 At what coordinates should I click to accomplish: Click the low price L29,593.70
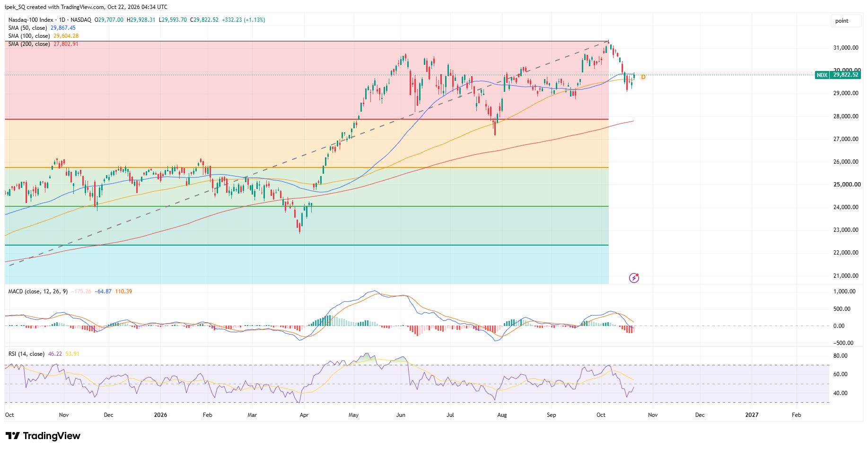[x=173, y=20]
